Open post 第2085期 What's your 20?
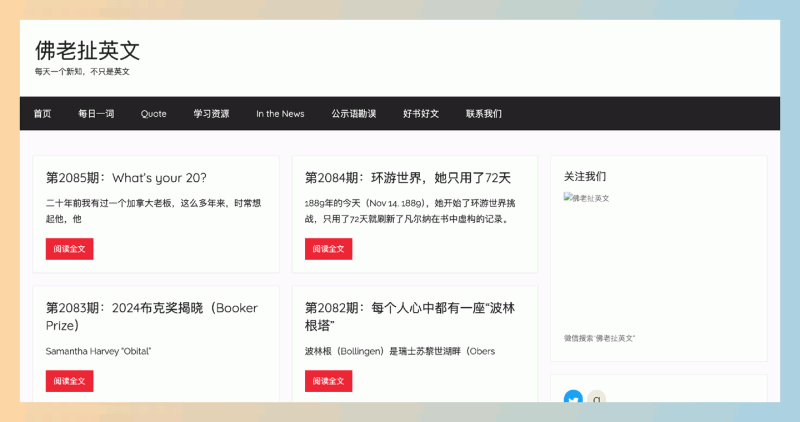The image size is (800, 422). point(126,178)
